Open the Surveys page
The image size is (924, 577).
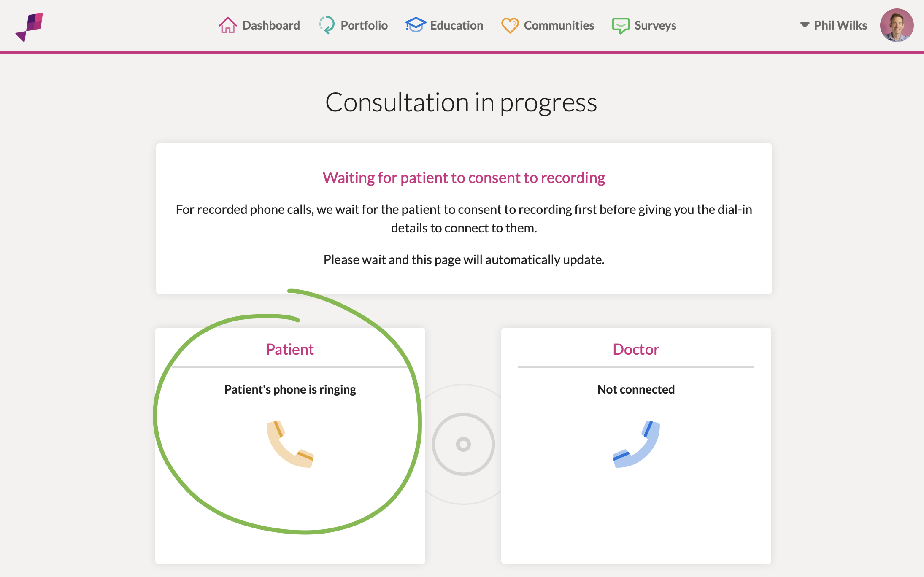click(x=644, y=26)
